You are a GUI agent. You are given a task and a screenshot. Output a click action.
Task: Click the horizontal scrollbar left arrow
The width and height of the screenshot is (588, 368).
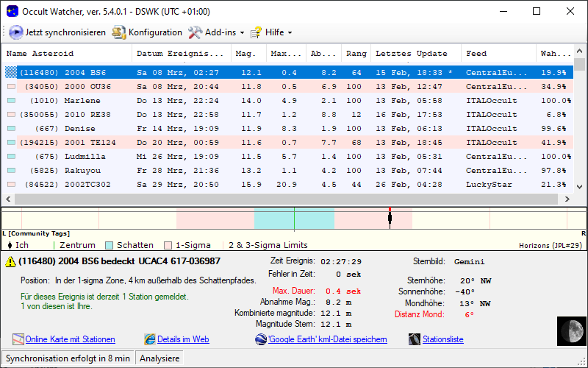point(8,199)
